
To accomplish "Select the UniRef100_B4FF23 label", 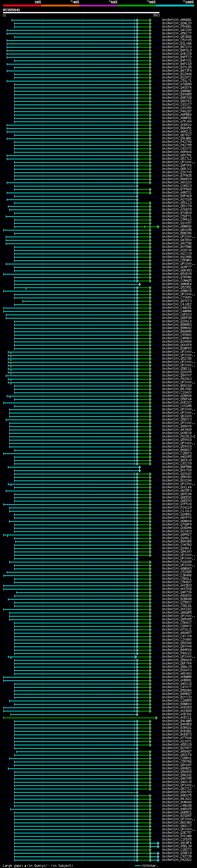I will [177, 57].
